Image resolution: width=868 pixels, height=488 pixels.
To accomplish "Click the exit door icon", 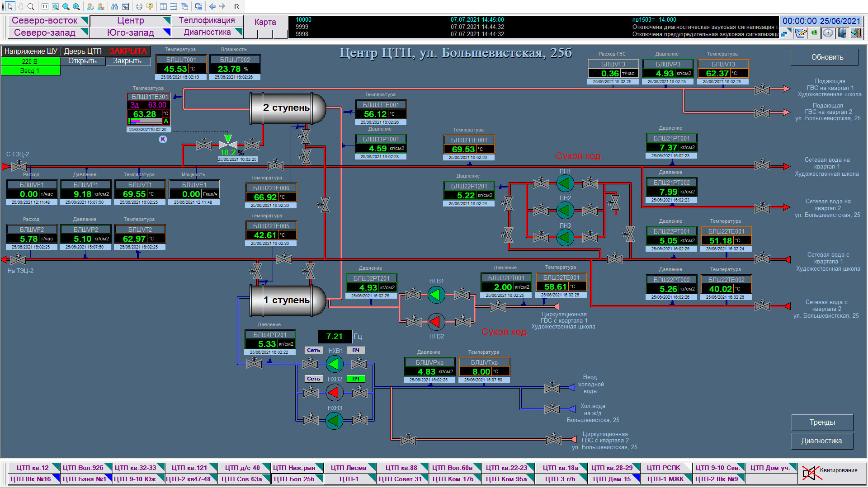I will tap(856, 33).
